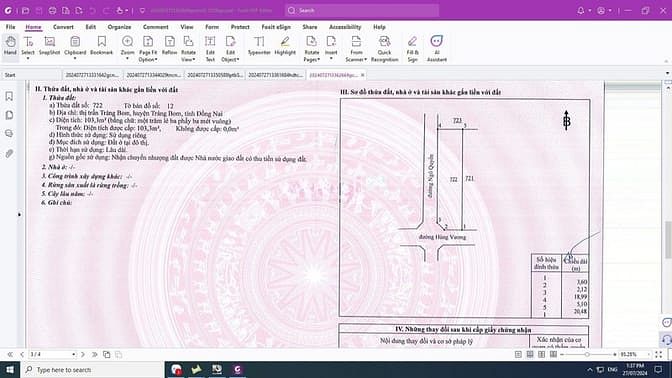This screenshot has height=378, width=672.
Task: Click Foxit PDF Editor taskbar icon
Action: 237,369
